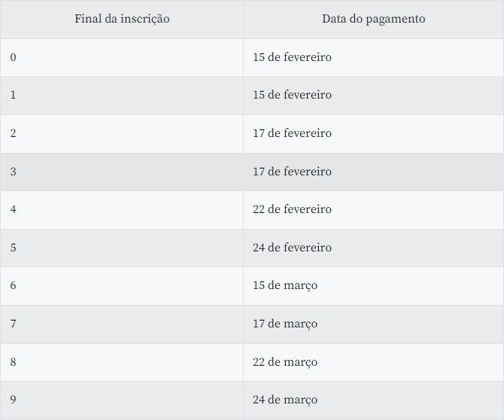Select the cell with inscription ending 2

pos(14,133)
